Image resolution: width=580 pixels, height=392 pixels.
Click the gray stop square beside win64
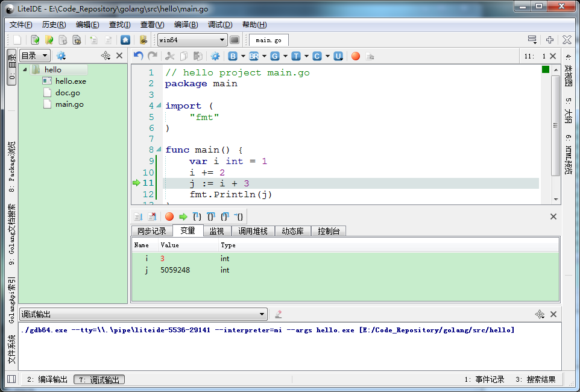tap(235, 40)
